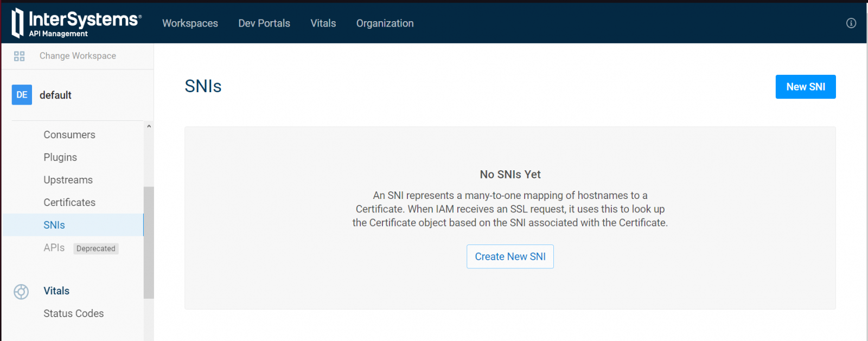Click the sidebar scrollbar thumb
868x341 pixels.
(149, 242)
